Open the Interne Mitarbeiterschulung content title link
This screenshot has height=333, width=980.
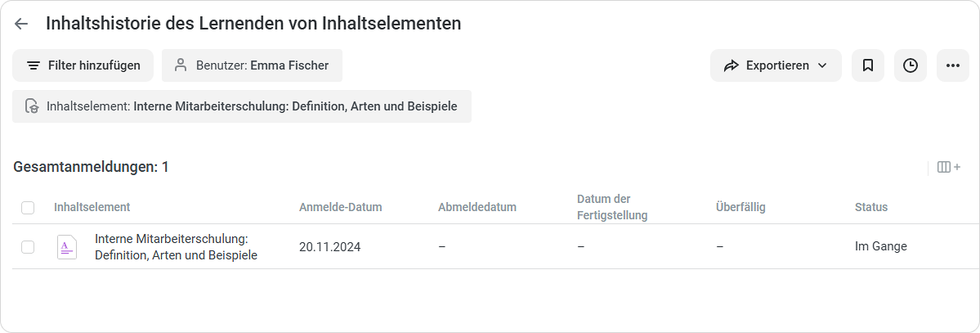[x=177, y=247]
